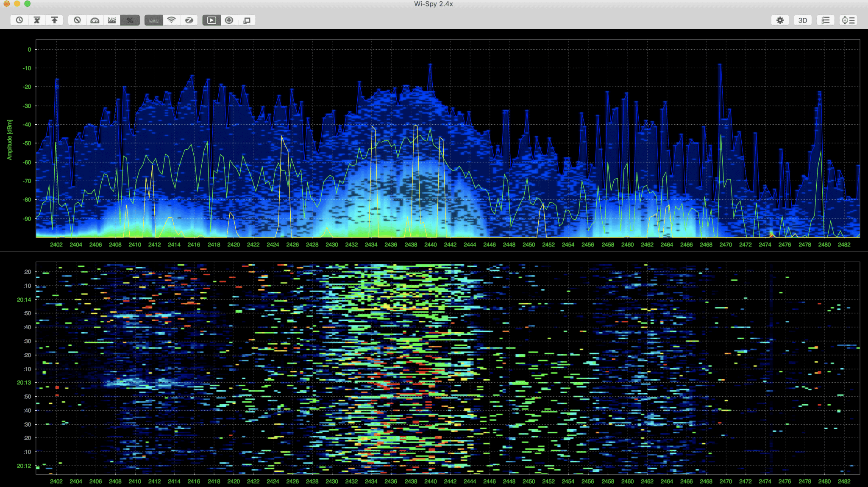Select the time span clock icon
This screenshot has height=487, width=868.
19,20
